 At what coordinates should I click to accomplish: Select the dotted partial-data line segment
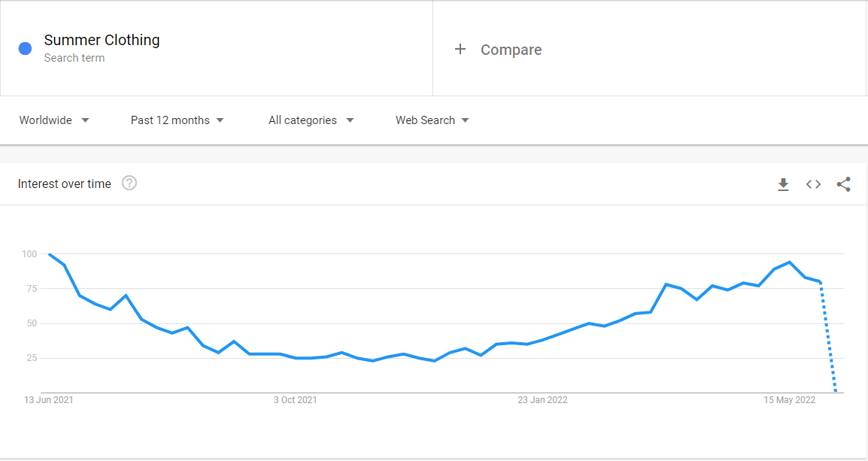(828, 338)
